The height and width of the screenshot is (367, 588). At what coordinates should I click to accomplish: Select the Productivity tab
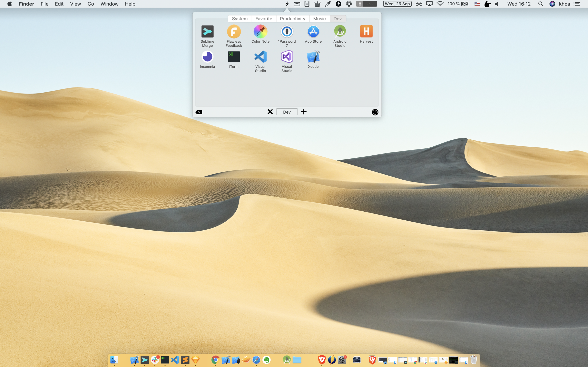pyautogui.click(x=292, y=19)
